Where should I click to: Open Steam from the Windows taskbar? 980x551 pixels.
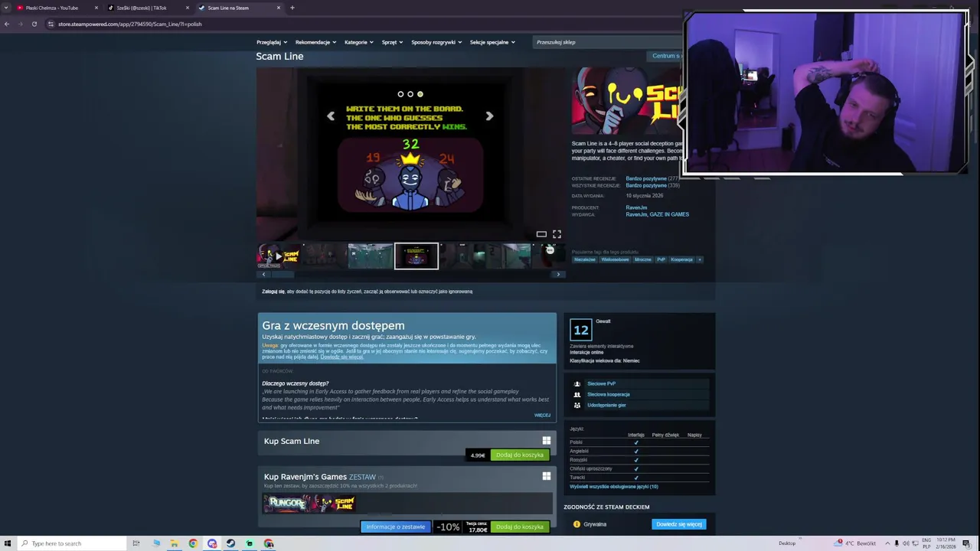(230, 543)
